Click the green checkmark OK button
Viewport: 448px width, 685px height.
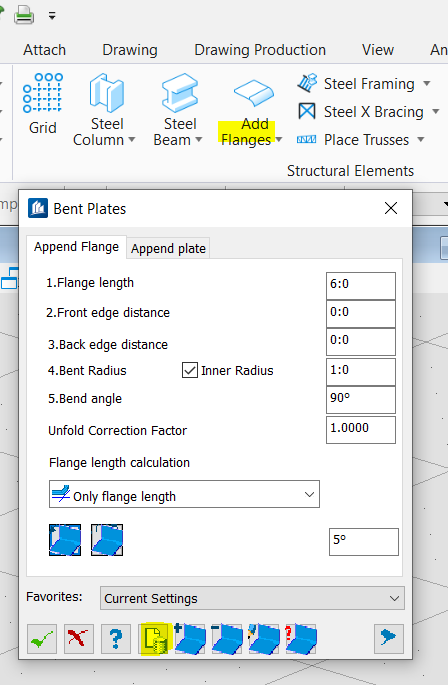pos(42,639)
